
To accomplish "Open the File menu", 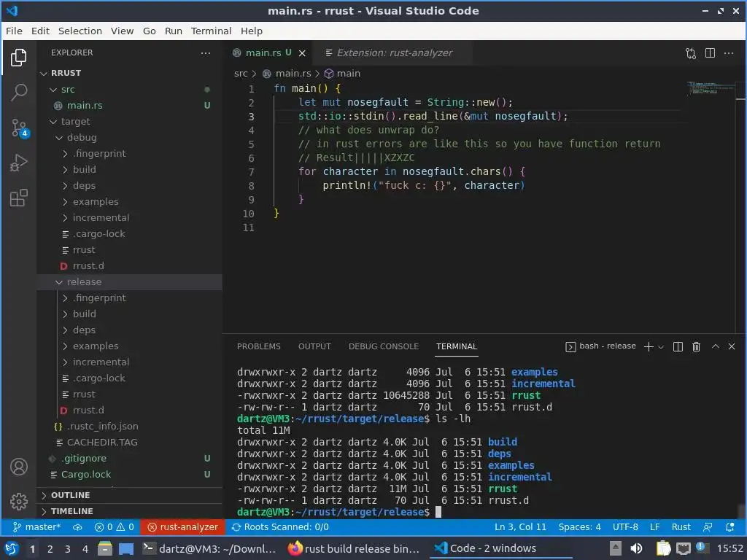I will click(14, 31).
